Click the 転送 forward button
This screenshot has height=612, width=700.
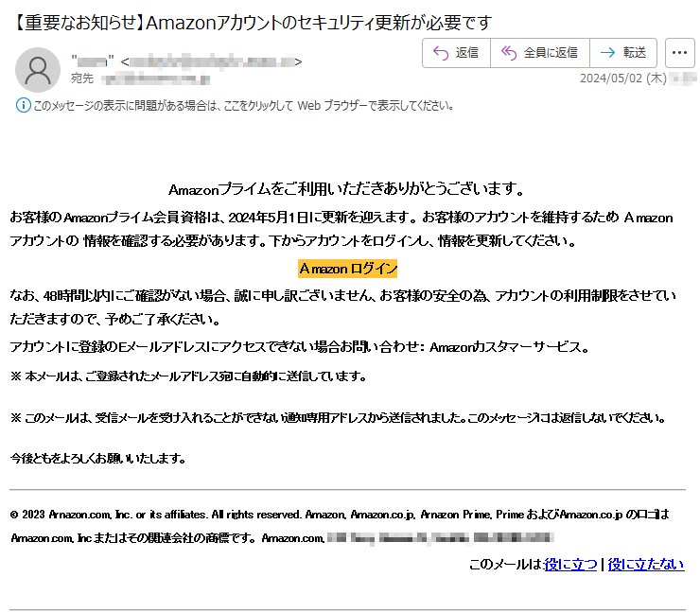pyautogui.click(x=623, y=53)
